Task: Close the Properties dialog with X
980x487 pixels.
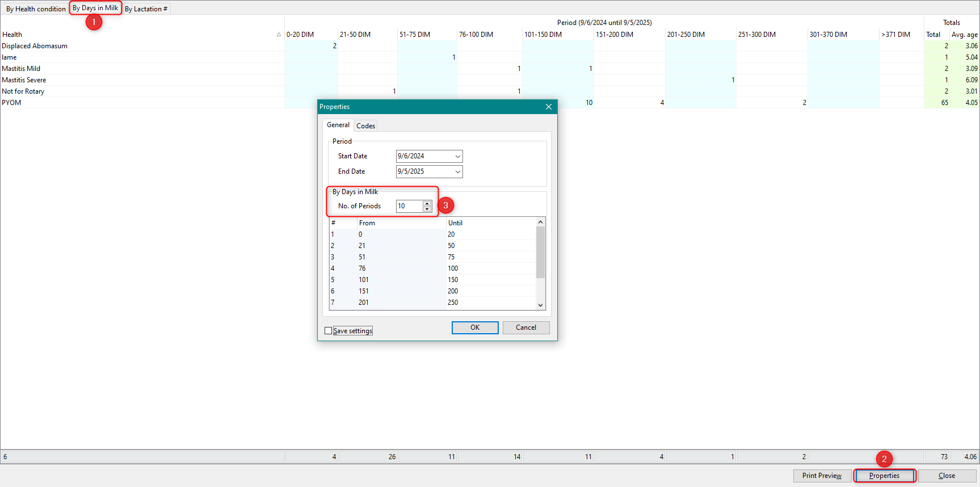Action: click(548, 107)
